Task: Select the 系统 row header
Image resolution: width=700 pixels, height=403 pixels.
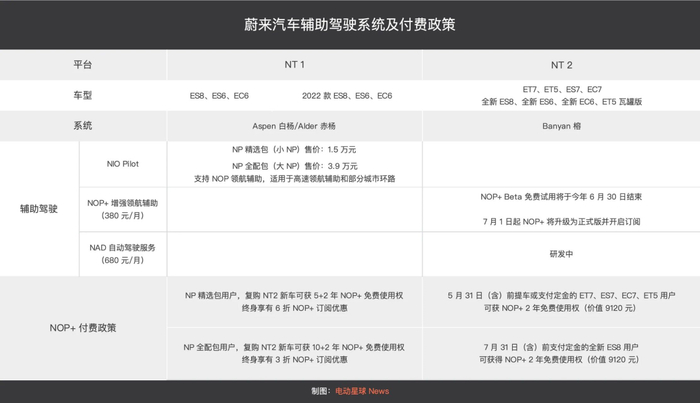Action: (x=83, y=126)
